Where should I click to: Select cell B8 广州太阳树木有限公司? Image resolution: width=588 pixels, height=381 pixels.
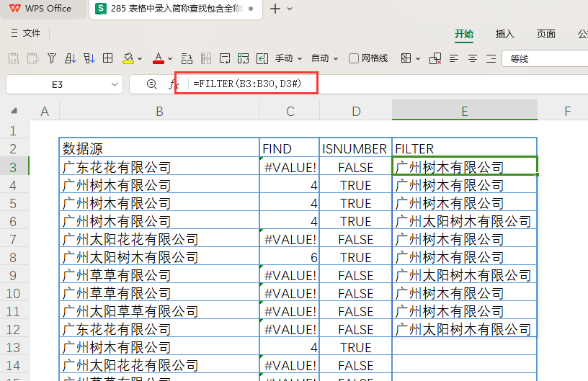tap(159, 257)
